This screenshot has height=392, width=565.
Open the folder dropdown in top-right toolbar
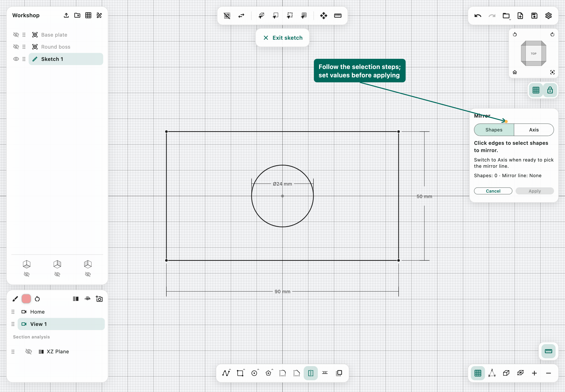[506, 16]
